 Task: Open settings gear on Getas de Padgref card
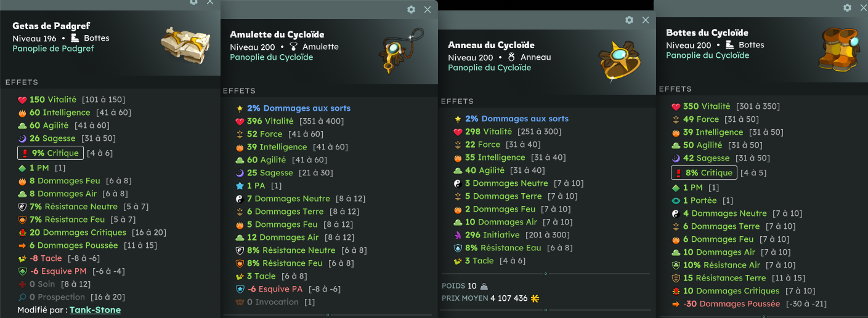point(193,2)
